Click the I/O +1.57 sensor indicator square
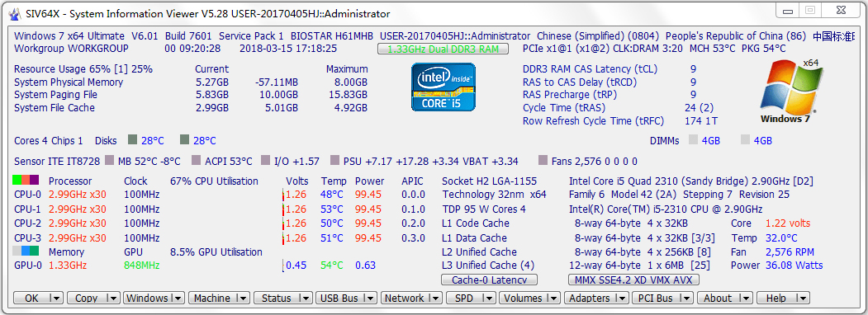 265,160
